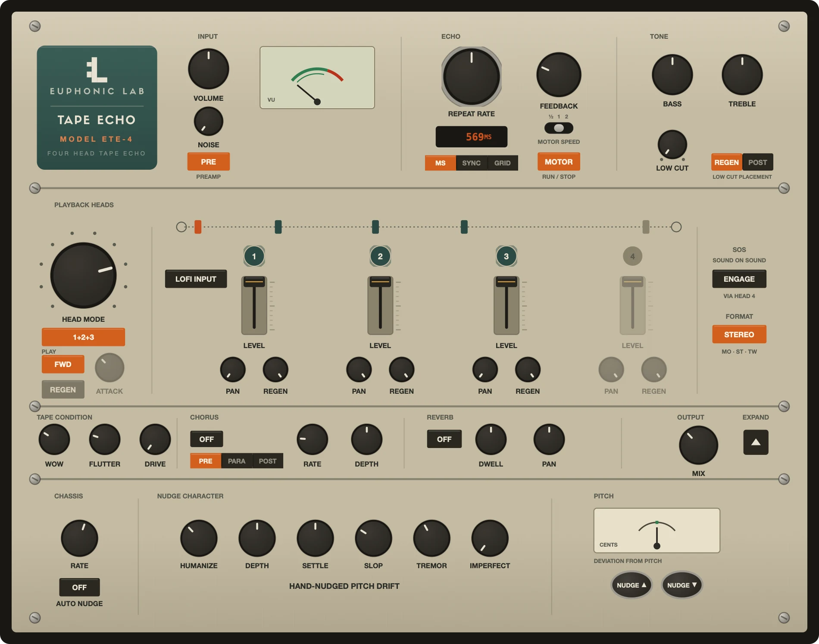Click the head 1 Level fader
This screenshot has width=819, height=644.
click(254, 305)
